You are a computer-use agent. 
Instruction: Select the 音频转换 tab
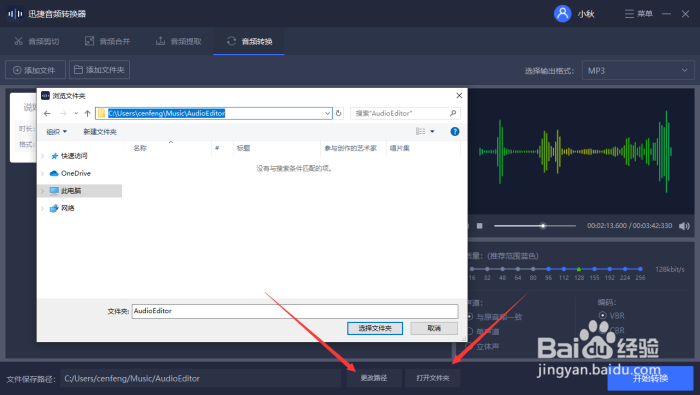(249, 42)
